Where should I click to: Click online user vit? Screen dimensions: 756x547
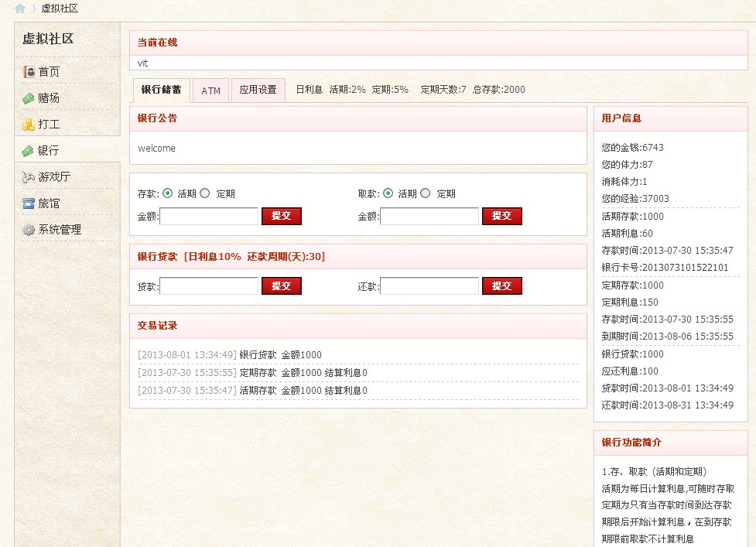[x=142, y=63]
